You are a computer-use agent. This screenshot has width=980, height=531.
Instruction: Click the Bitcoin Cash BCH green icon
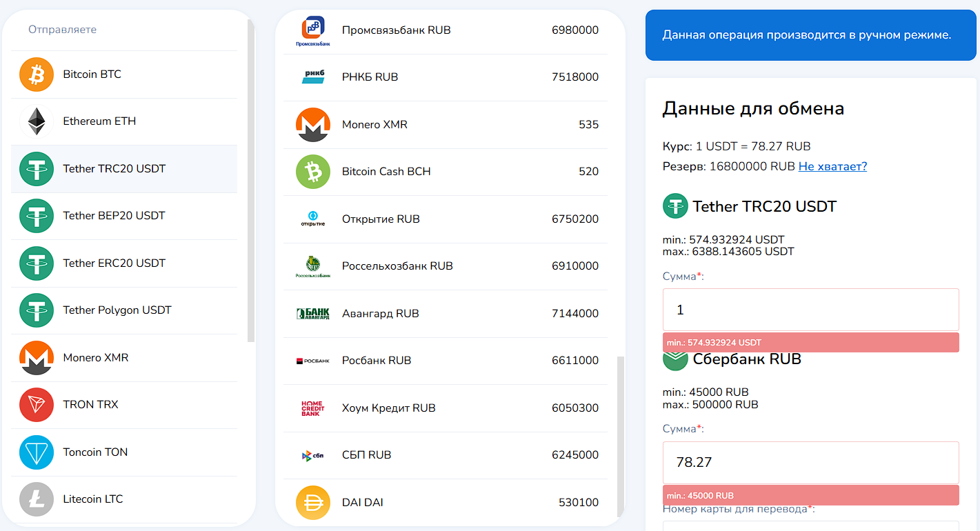pyautogui.click(x=313, y=172)
